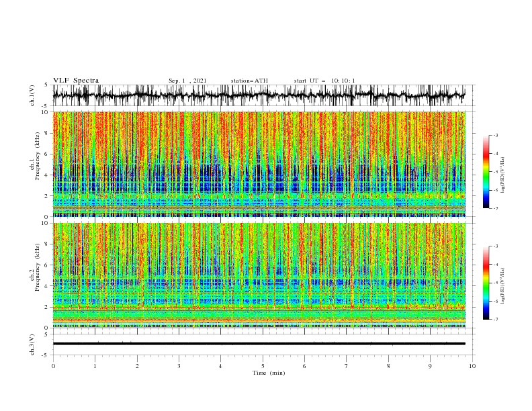Click the "station=ATH" header label
Viewport: 532px width, 411px height.
(x=249, y=81)
